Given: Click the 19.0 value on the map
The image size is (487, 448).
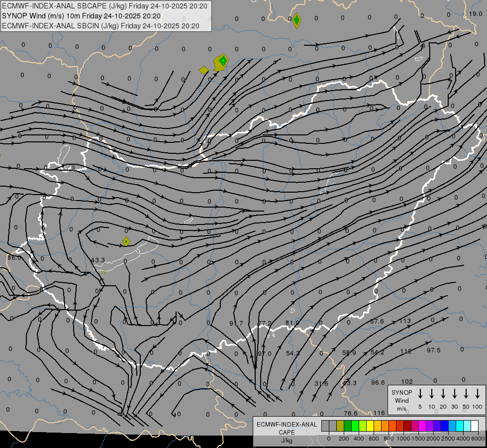Looking at the screenshot, I should [475, 13].
